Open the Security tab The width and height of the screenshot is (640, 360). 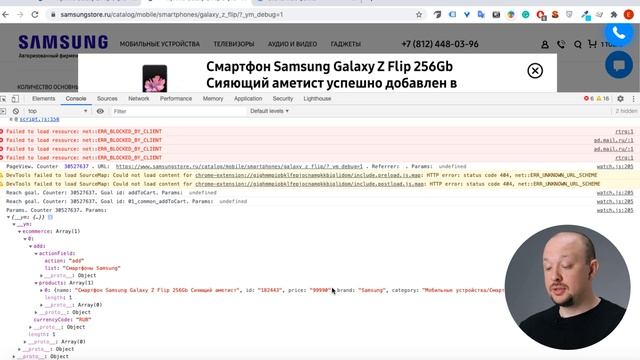tap(283, 99)
